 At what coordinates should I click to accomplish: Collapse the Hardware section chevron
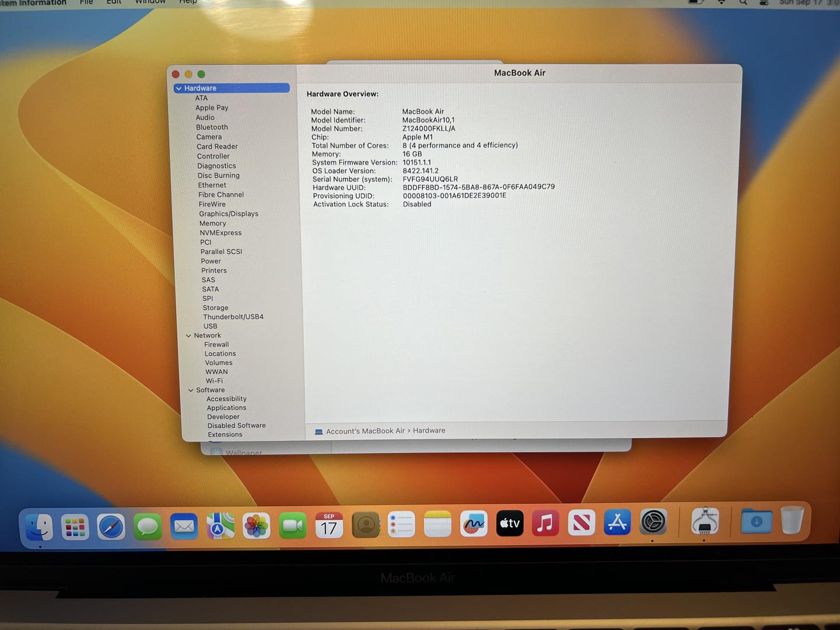[x=178, y=89]
